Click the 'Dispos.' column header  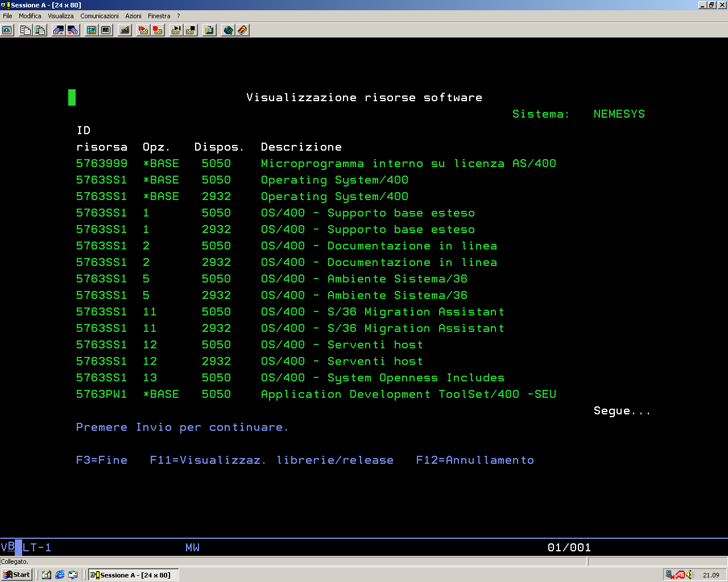point(219,147)
